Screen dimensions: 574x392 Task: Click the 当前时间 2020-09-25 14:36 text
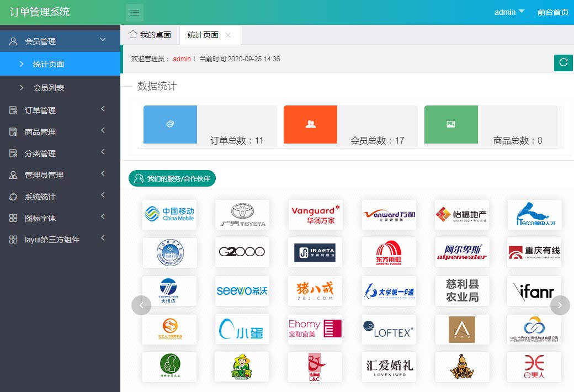(240, 59)
